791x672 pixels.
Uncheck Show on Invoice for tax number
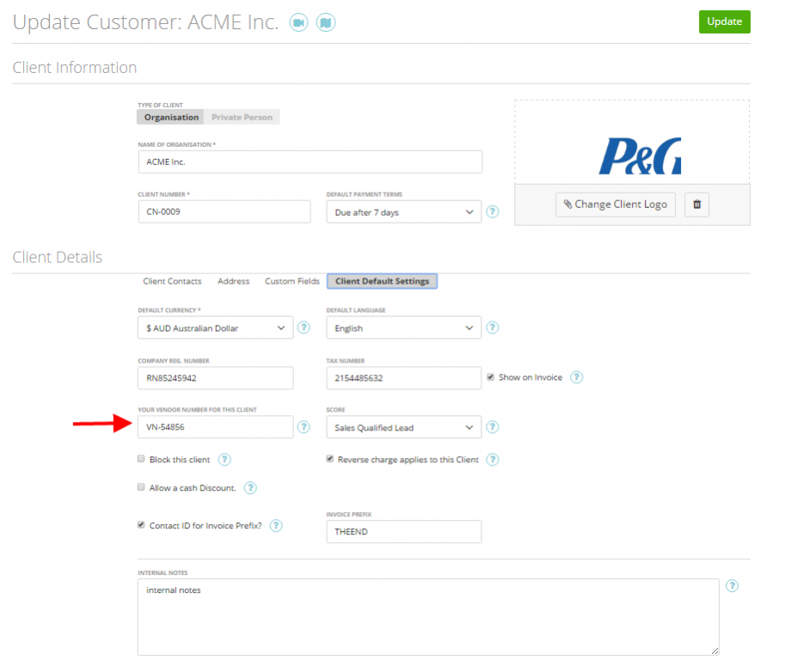pos(489,376)
